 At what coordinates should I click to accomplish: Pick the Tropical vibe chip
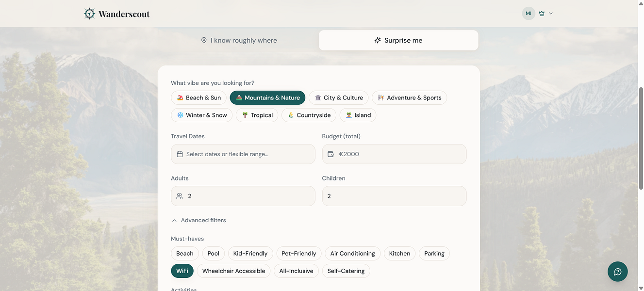257,115
